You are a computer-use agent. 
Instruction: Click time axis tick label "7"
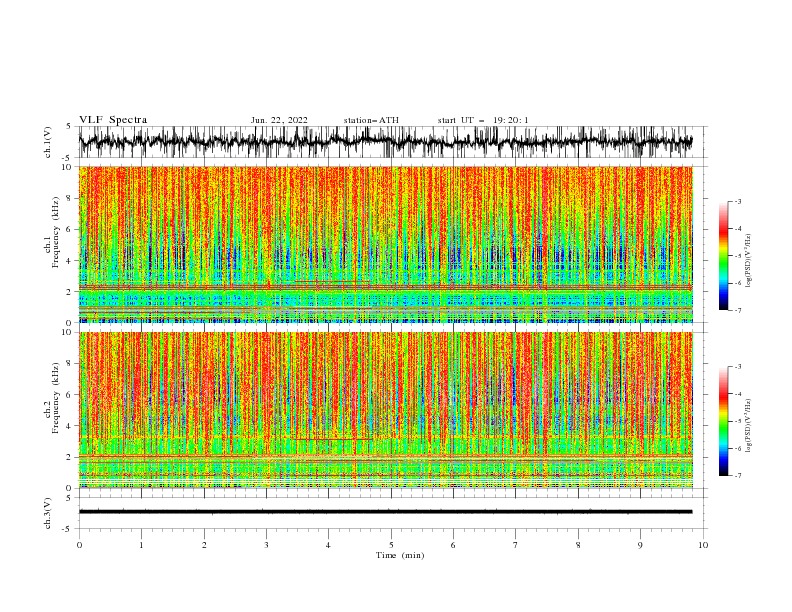516,545
